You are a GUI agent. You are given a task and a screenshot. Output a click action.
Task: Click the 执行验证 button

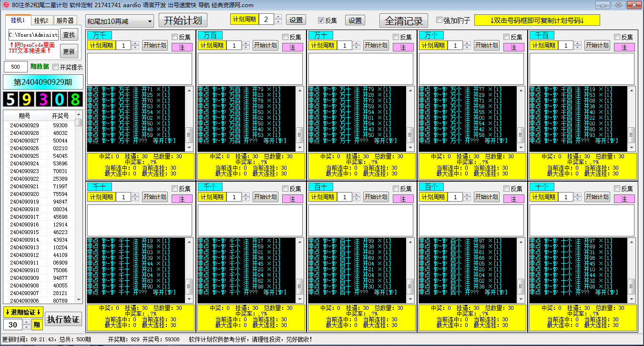point(62,319)
